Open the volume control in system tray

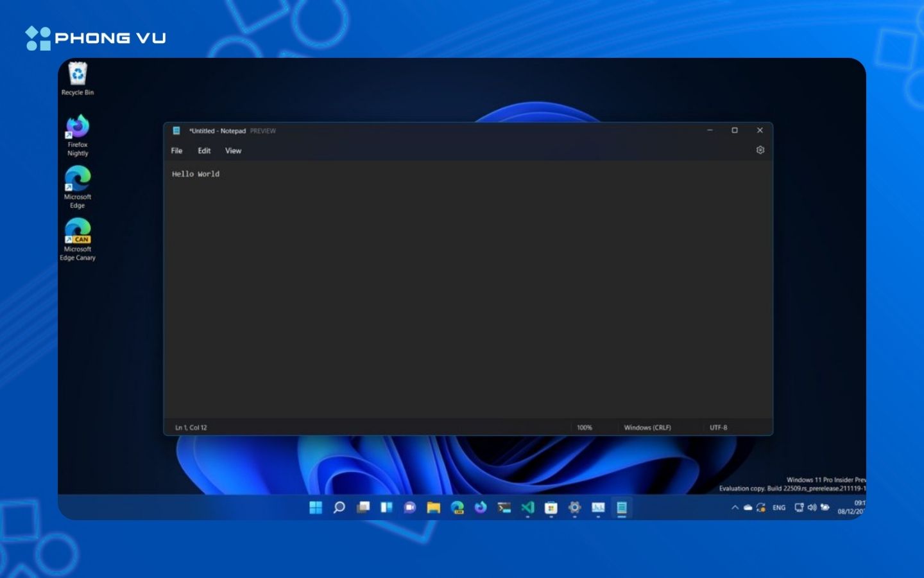(x=812, y=507)
